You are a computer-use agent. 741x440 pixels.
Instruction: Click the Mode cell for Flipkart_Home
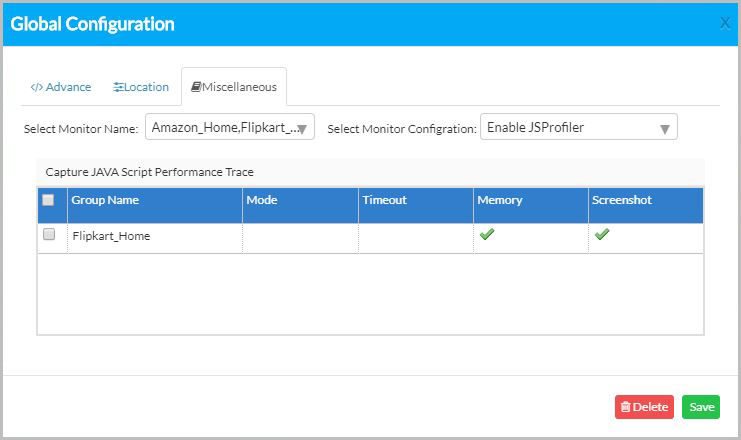click(300, 238)
